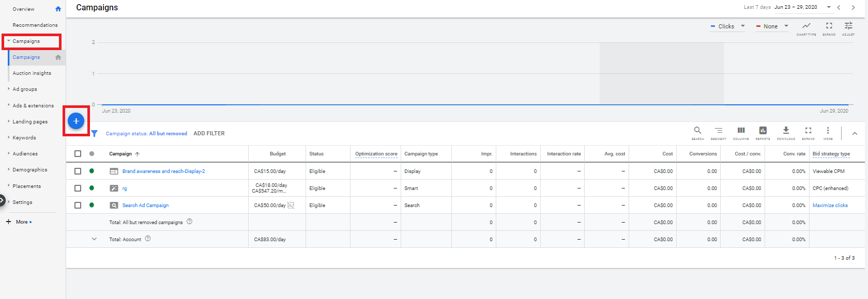The width and height of the screenshot is (868, 299).
Task: Open Placements in the sidebar
Action: [27, 186]
